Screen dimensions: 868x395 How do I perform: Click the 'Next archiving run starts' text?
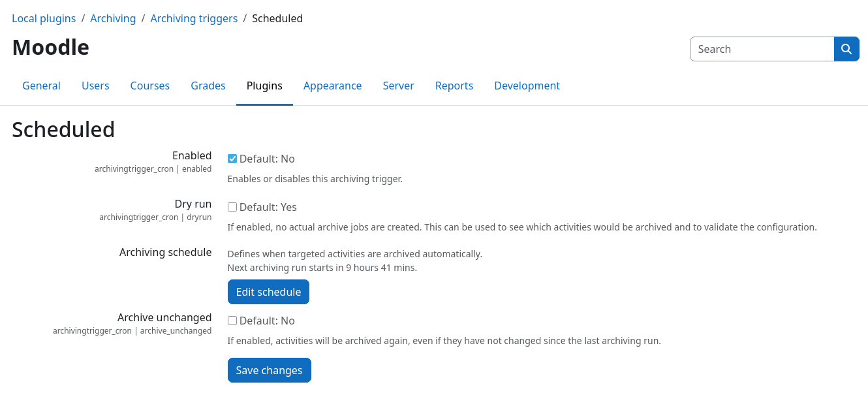pyautogui.click(x=322, y=268)
